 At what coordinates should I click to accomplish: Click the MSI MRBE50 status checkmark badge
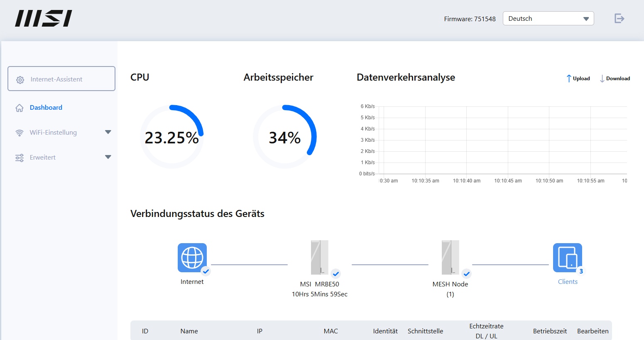coord(336,274)
